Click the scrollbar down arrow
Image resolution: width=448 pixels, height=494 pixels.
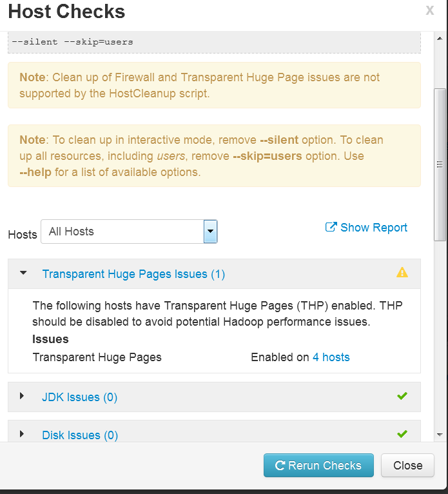pyautogui.click(x=440, y=435)
